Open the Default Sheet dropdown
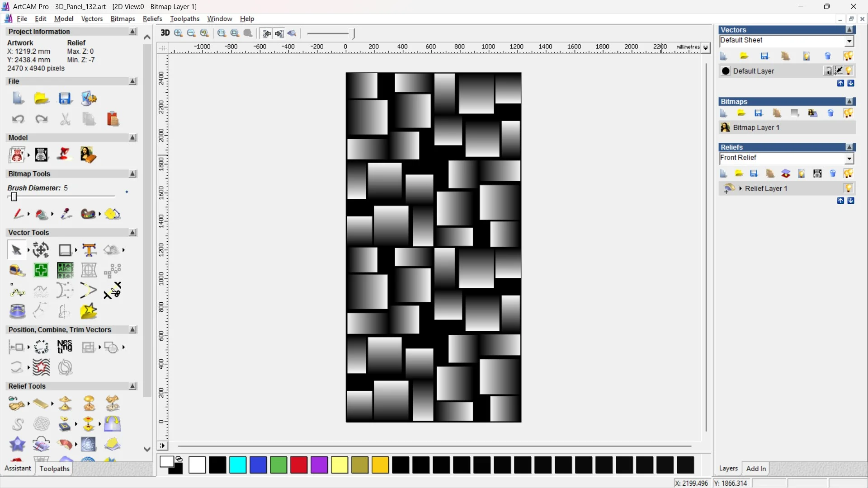The width and height of the screenshot is (868, 488). tap(849, 41)
